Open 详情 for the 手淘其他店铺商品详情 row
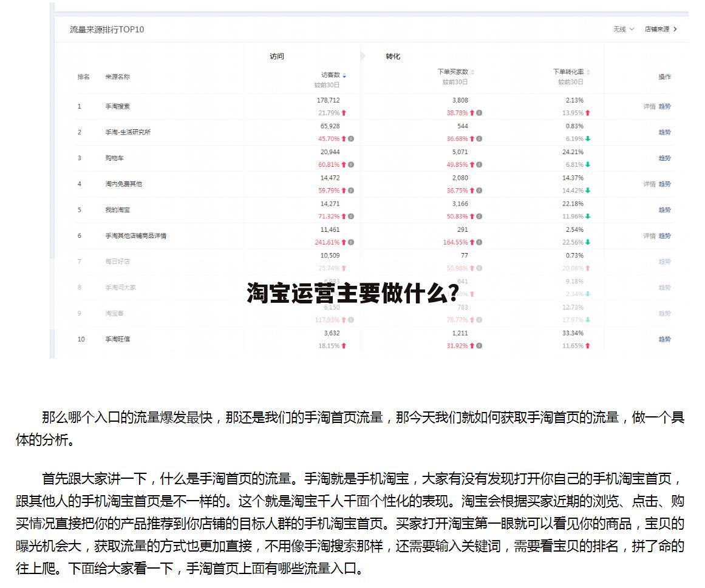 (x=649, y=236)
